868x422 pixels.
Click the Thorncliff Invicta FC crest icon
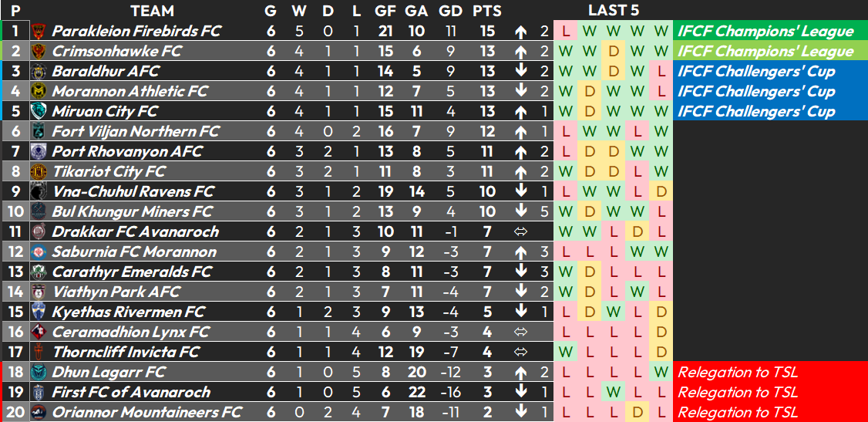[39, 352]
